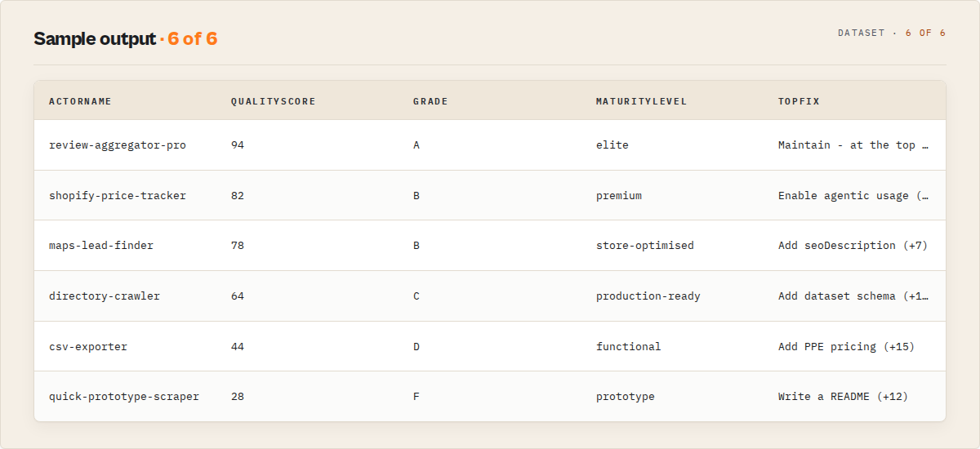This screenshot has height=449, width=980.
Task: Select the quick-prototype-scraper actor name
Action: 124,397
